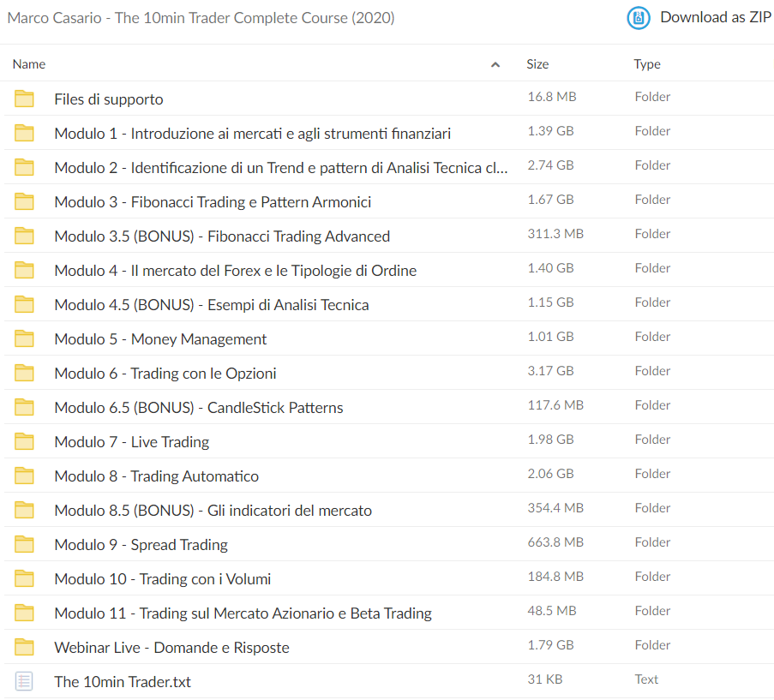Click folder icon beside Modulo 4 Forex

pyautogui.click(x=24, y=271)
